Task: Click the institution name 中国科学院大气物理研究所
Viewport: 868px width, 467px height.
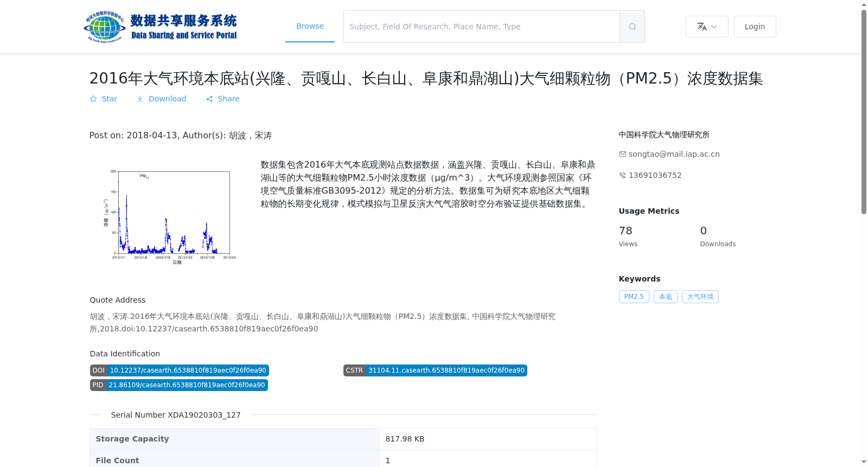Action: (x=664, y=135)
